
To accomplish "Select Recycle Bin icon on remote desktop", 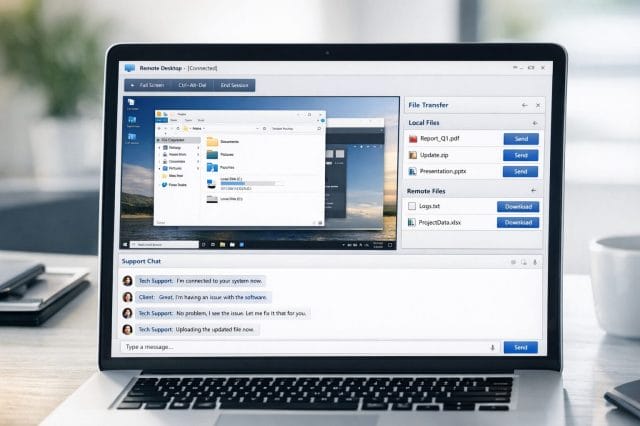I will click(x=131, y=104).
